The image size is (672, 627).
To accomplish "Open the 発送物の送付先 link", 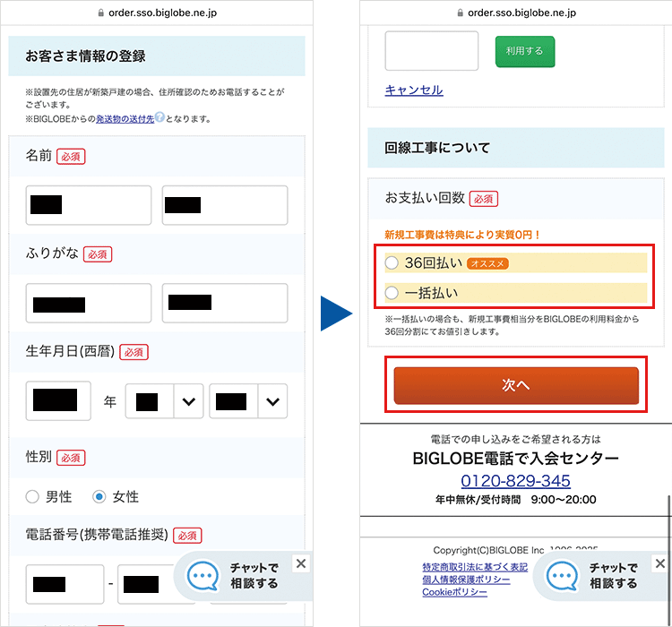I will pyautogui.click(x=125, y=119).
